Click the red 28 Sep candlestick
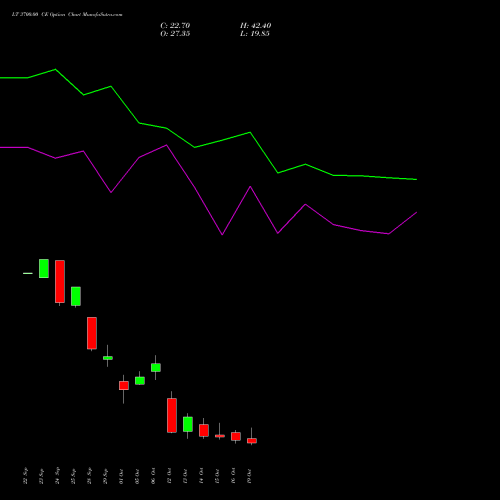 pyautogui.click(x=92, y=333)
